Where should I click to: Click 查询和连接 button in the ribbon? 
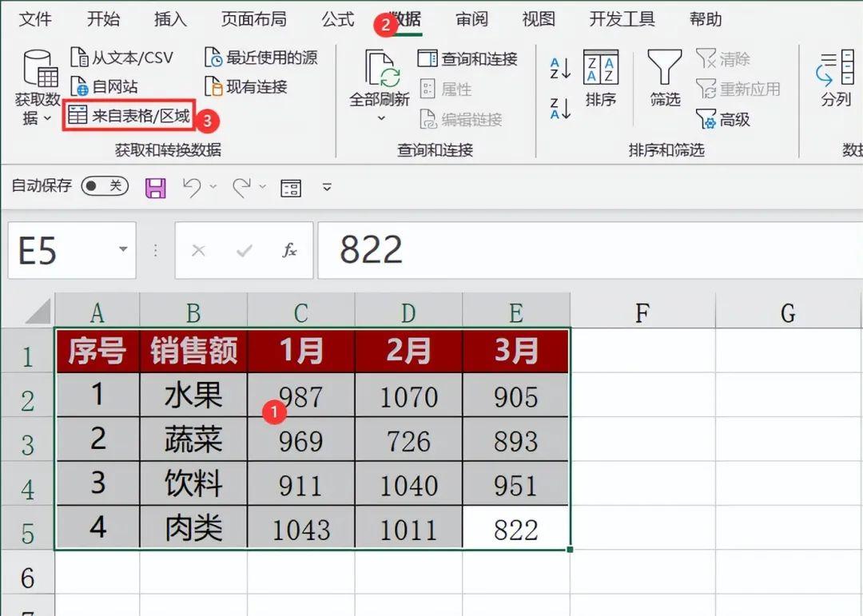tap(468, 58)
